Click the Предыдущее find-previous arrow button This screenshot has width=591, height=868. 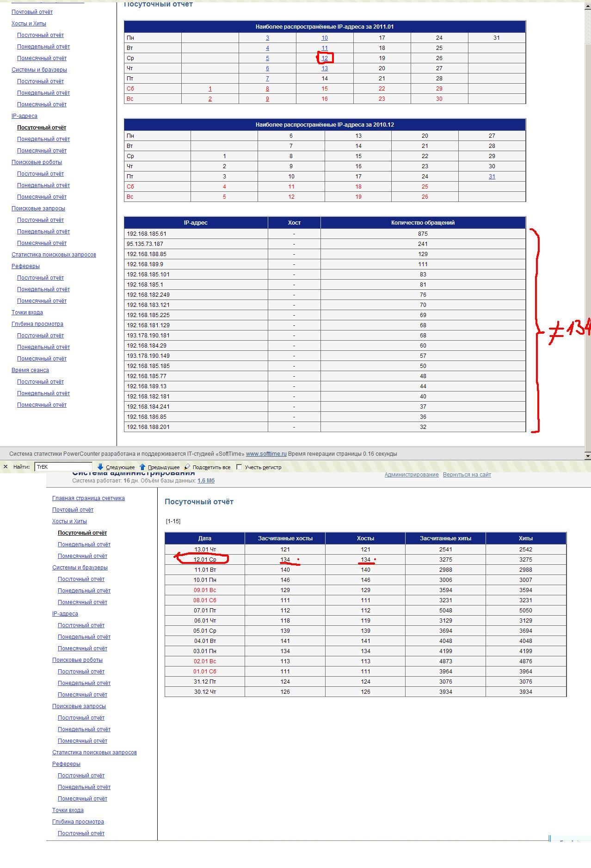pyautogui.click(x=159, y=467)
